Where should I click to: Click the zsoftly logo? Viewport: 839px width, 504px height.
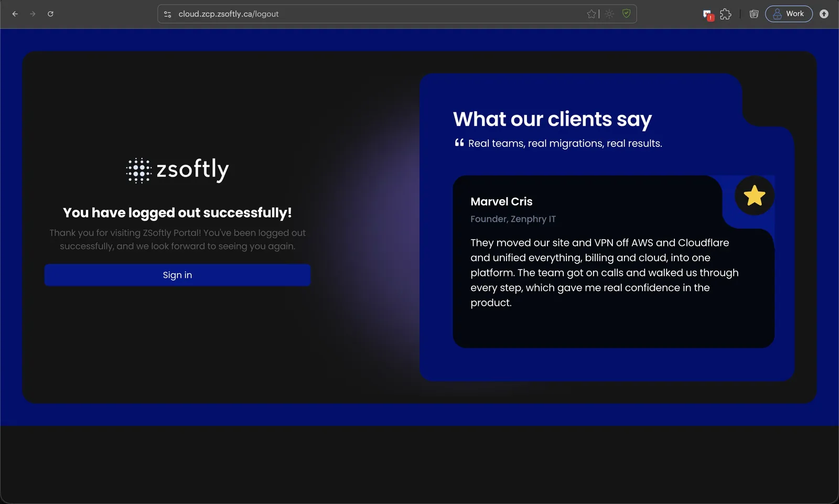coord(177,170)
